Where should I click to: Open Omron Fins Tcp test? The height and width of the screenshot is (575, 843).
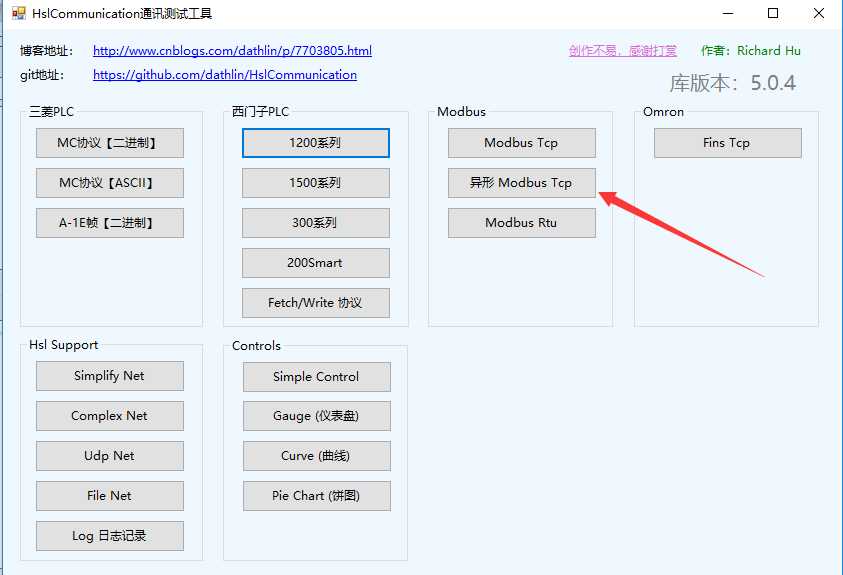click(727, 143)
